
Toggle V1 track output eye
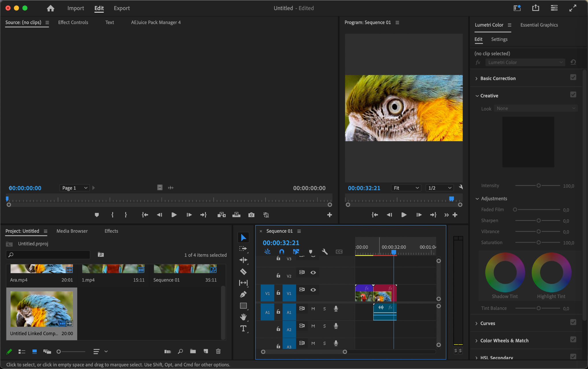pyautogui.click(x=313, y=290)
